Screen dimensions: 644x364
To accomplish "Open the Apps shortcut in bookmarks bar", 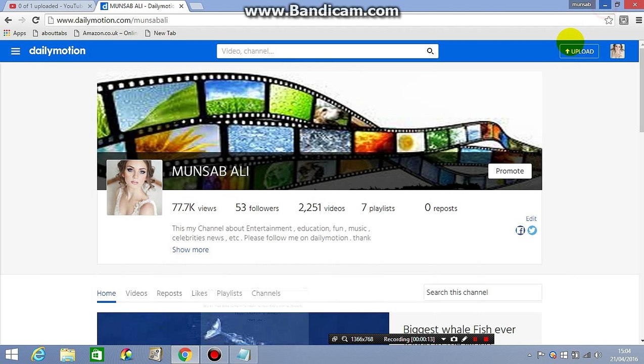I will point(15,33).
